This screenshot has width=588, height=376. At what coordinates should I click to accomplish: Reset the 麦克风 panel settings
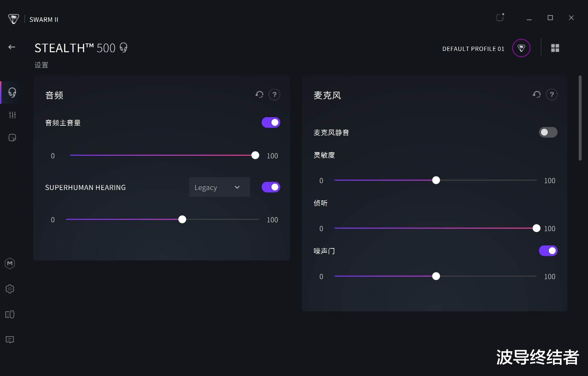(x=537, y=95)
